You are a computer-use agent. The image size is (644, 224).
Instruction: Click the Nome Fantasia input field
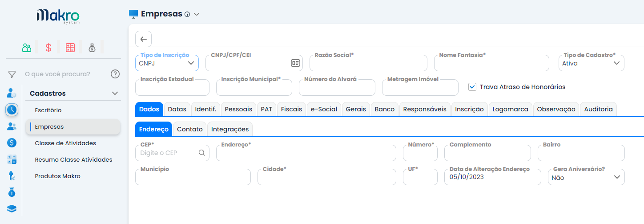pyautogui.click(x=491, y=63)
